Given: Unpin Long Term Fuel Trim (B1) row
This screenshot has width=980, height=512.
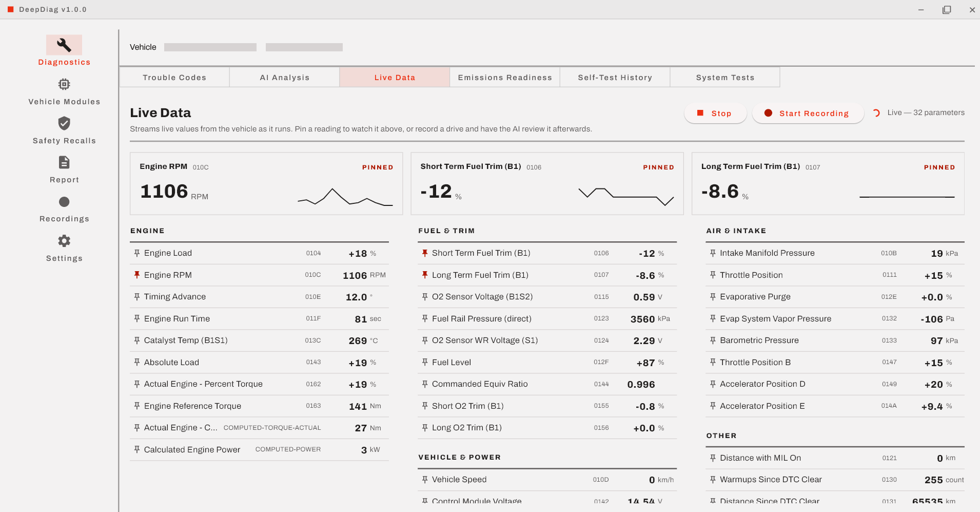Looking at the screenshot, I should tap(425, 275).
